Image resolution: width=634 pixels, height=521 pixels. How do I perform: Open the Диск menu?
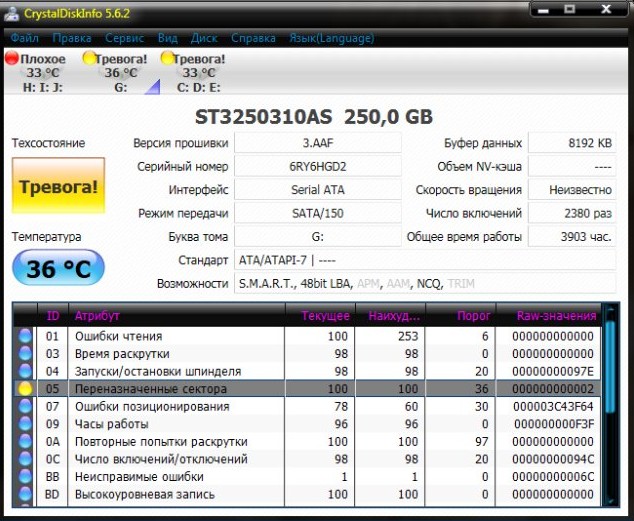click(204, 38)
